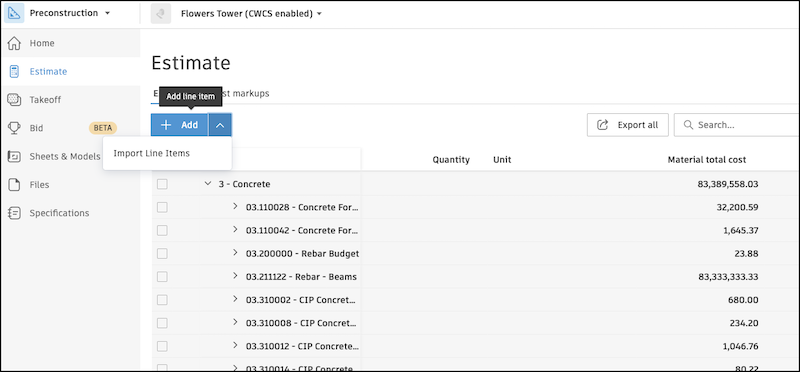
Task: Check the 03.110042 Concrete row checkbox
Action: point(162,231)
